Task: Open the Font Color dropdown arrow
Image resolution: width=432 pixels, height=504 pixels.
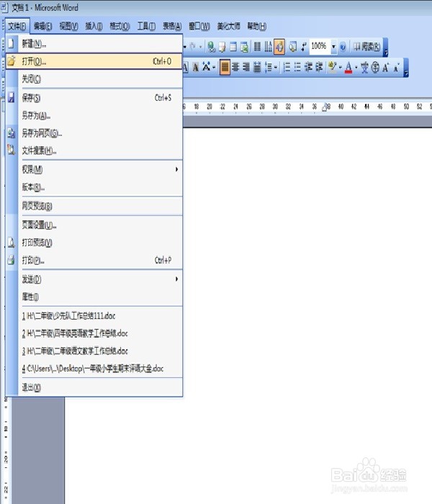Action: click(x=356, y=68)
